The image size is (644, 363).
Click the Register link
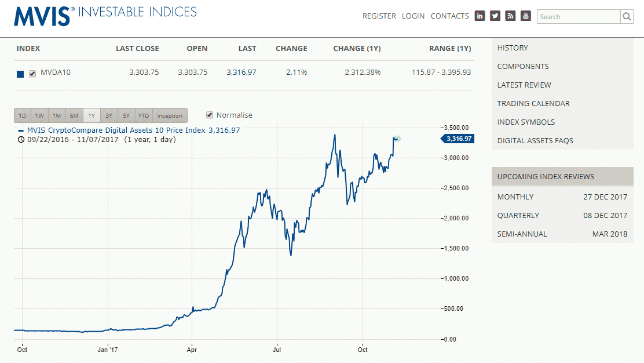point(379,16)
